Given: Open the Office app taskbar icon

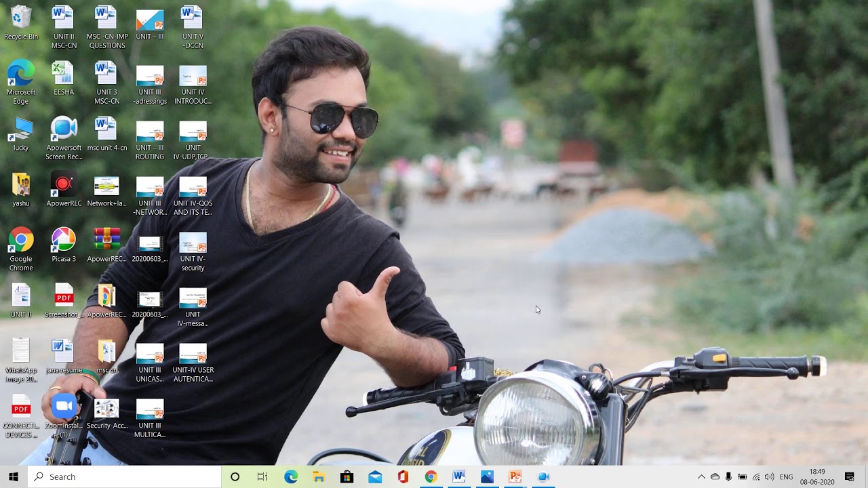Looking at the screenshot, I should click(403, 477).
